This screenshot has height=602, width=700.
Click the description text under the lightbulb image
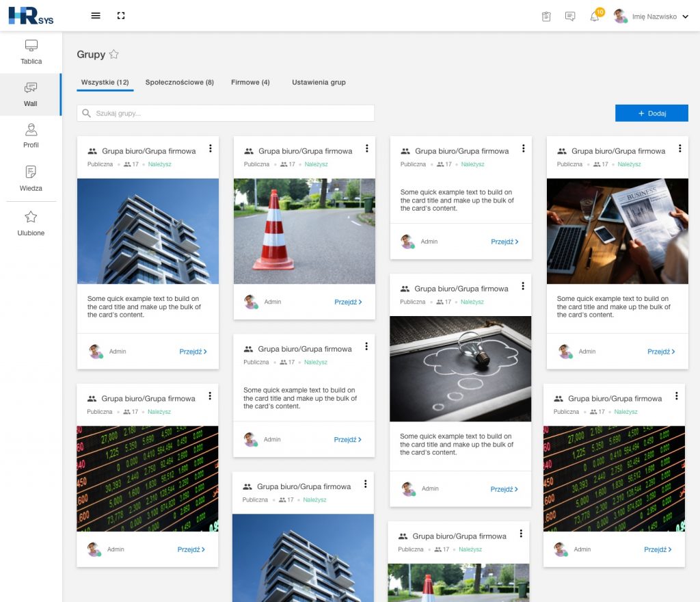click(x=457, y=445)
